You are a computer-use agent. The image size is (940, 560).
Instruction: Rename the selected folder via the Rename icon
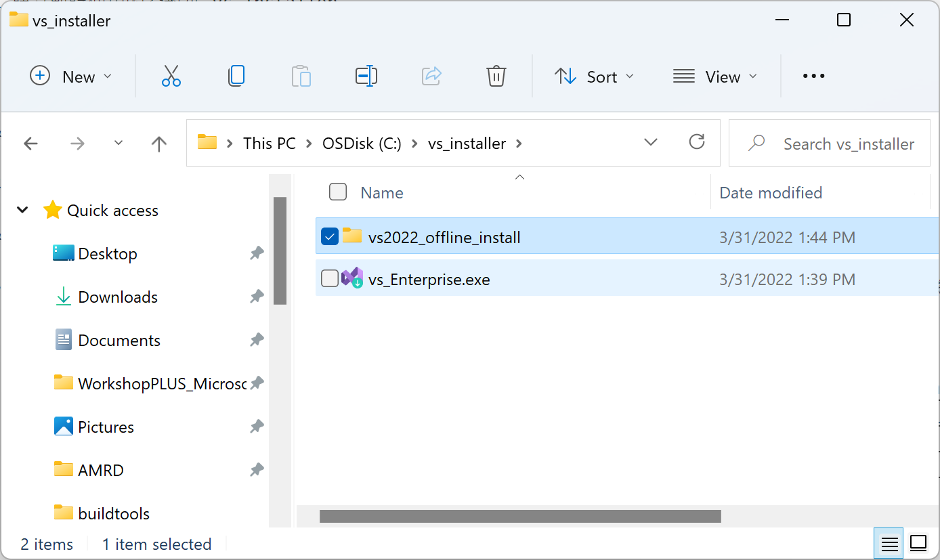pos(366,76)
